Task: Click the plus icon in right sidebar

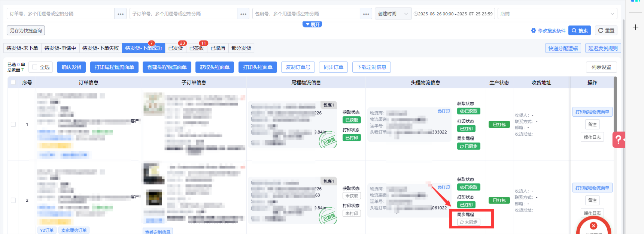Action: tap(635, 27)
